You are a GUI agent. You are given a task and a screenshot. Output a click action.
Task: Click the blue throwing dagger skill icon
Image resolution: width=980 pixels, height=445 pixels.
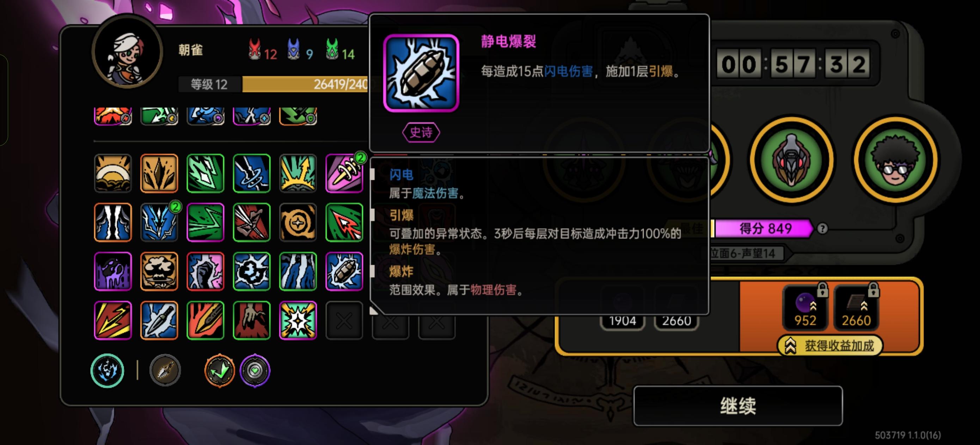(x=159, y=320)
